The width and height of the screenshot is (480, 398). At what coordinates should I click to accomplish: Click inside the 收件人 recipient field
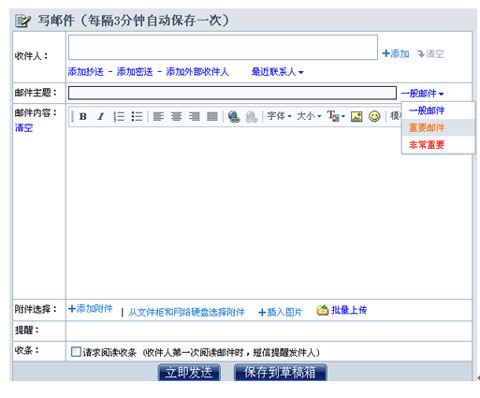pyautogui.click(x=223, y=47)
